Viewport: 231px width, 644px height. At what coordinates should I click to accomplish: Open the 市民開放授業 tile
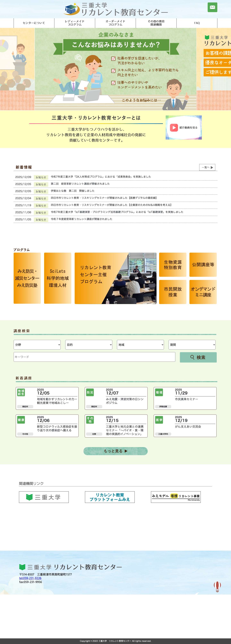click(x=173, y=292)
